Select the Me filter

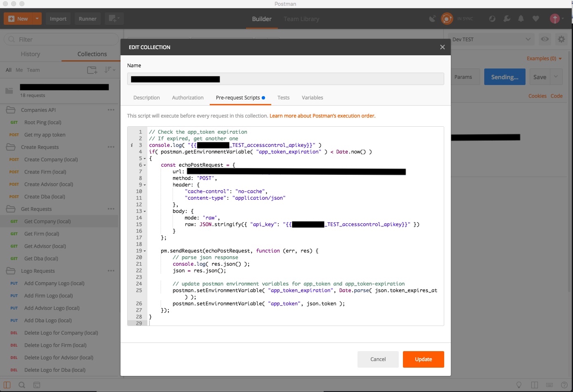tap(19, 70)
